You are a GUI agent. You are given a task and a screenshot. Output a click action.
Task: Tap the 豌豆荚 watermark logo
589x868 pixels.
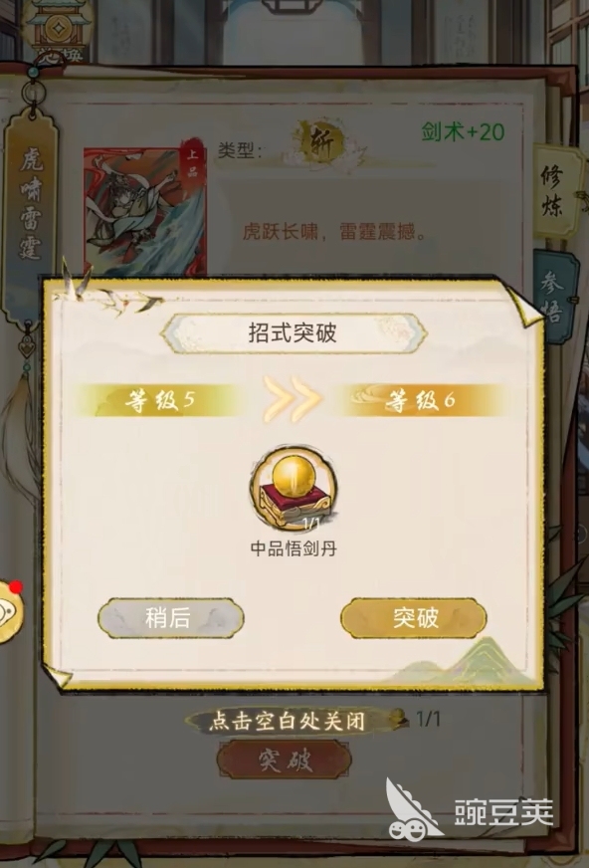coord(470,809)
